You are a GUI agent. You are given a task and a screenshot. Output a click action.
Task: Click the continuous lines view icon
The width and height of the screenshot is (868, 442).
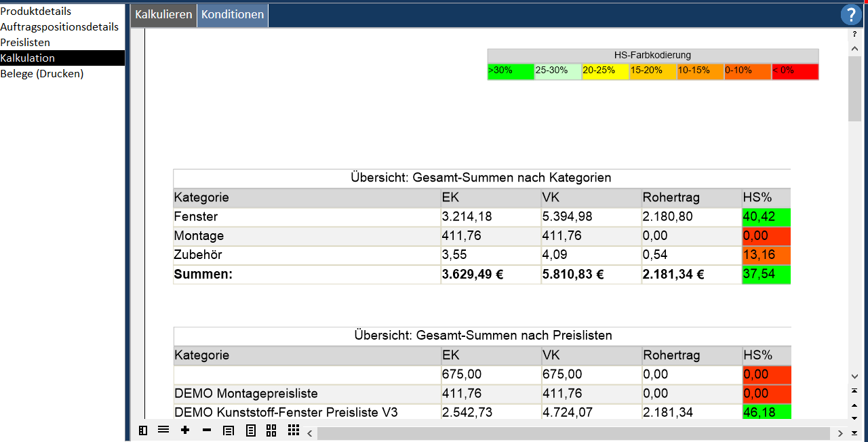tap(163, 430)
